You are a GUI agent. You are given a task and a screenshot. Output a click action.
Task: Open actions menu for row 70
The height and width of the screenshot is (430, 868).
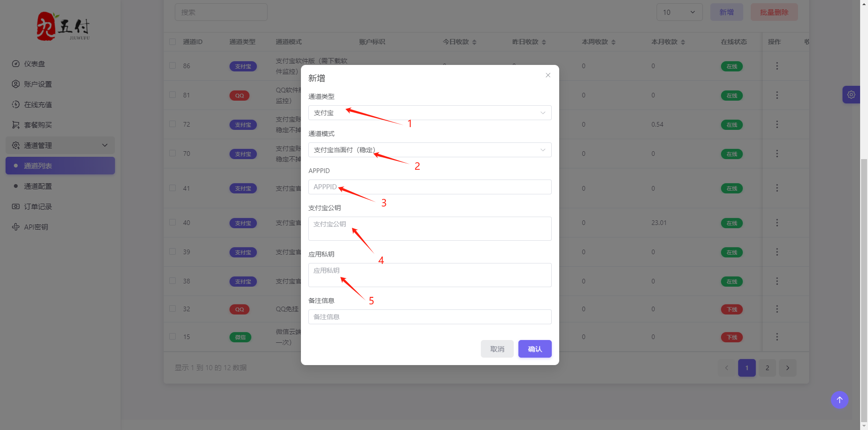(777, 154)
